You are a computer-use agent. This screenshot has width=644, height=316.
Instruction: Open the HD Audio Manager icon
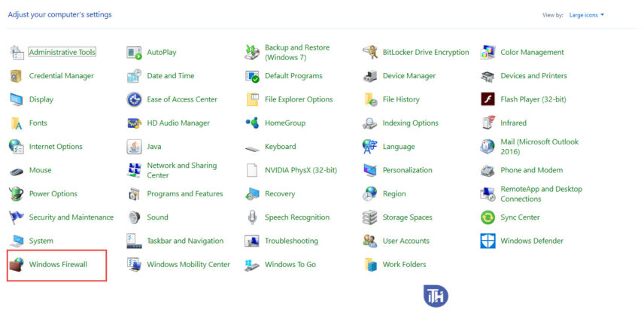click(135, 123)
